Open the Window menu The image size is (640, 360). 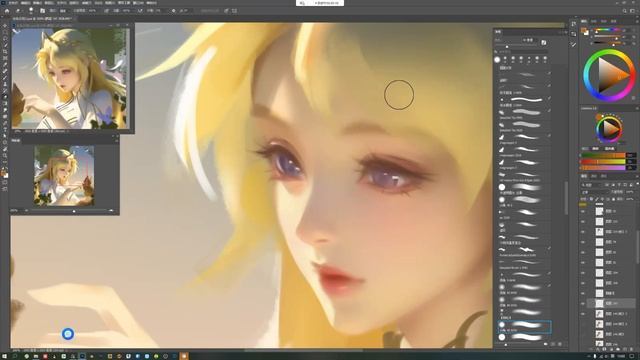(138, 3)
